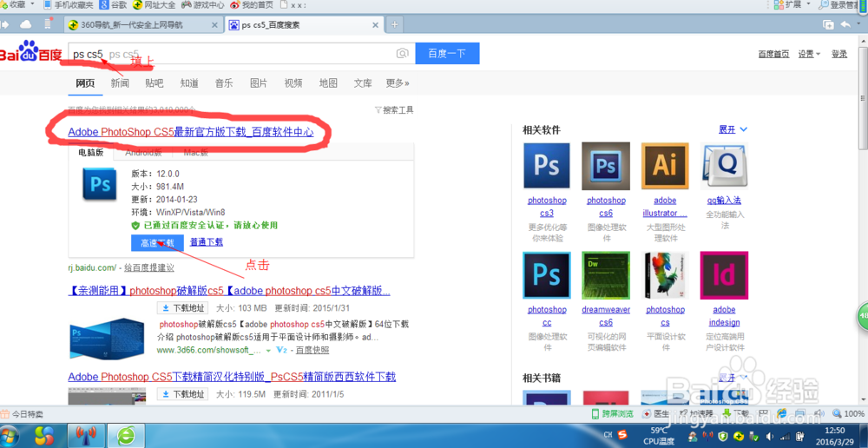Switch to the Mac版 tab
868x448 pixels.
pos(196,153)
